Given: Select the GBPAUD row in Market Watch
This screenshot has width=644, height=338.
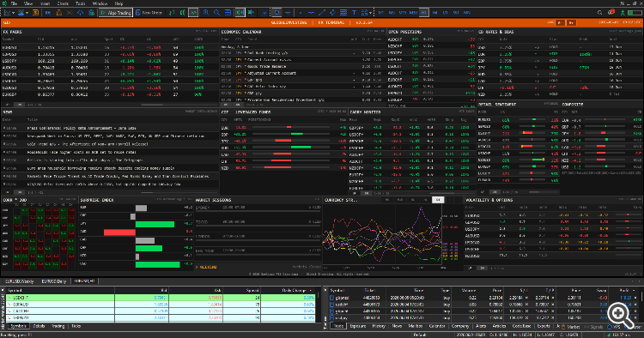Looking at the screenshot, I should [x=161, y=305].
